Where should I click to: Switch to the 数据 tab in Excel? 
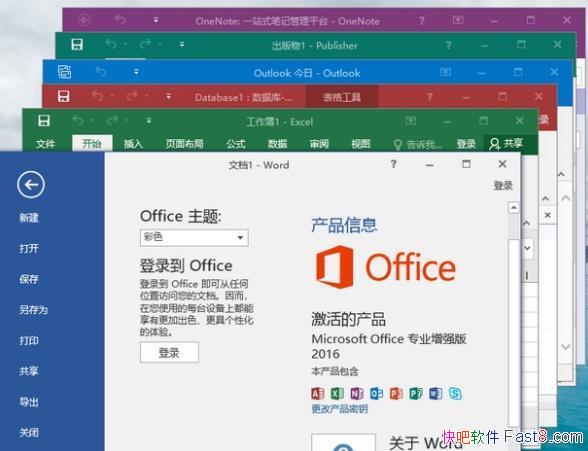pyautogui.click(x=278, y=144)
